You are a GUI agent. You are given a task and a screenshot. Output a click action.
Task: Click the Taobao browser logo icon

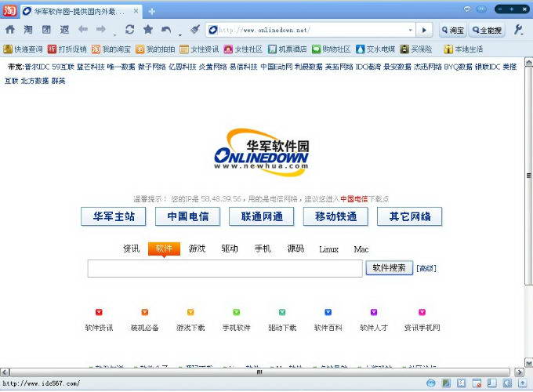9,11
